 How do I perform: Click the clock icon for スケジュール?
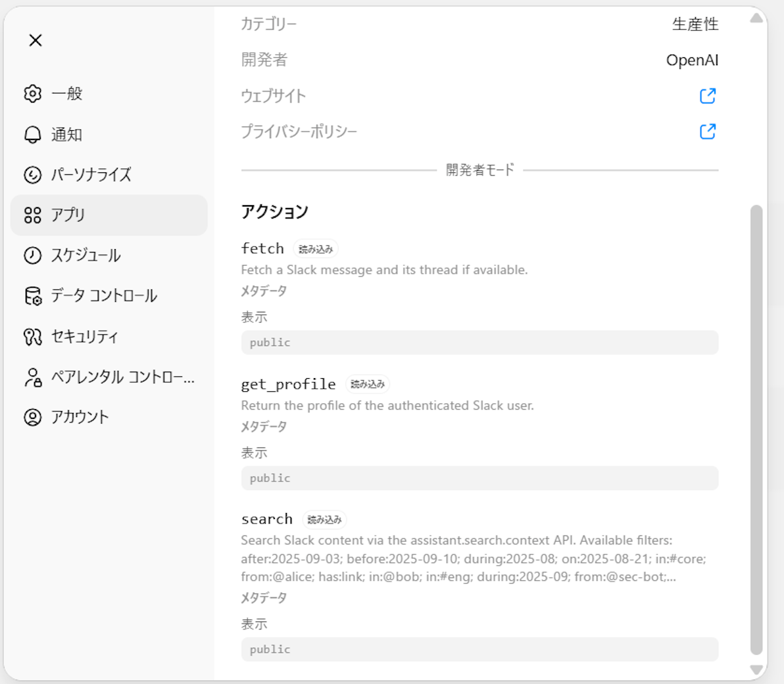click(32, 255)
